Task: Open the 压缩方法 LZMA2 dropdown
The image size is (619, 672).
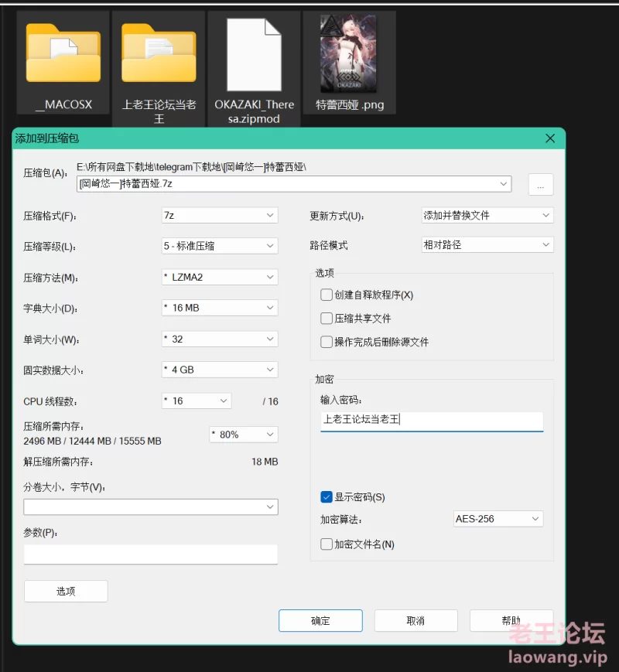Action: click(220, 278)
